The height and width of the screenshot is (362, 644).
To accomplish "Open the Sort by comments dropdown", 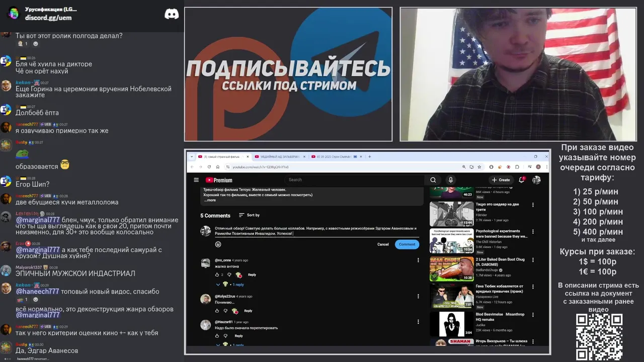I will tap(249, 215).
